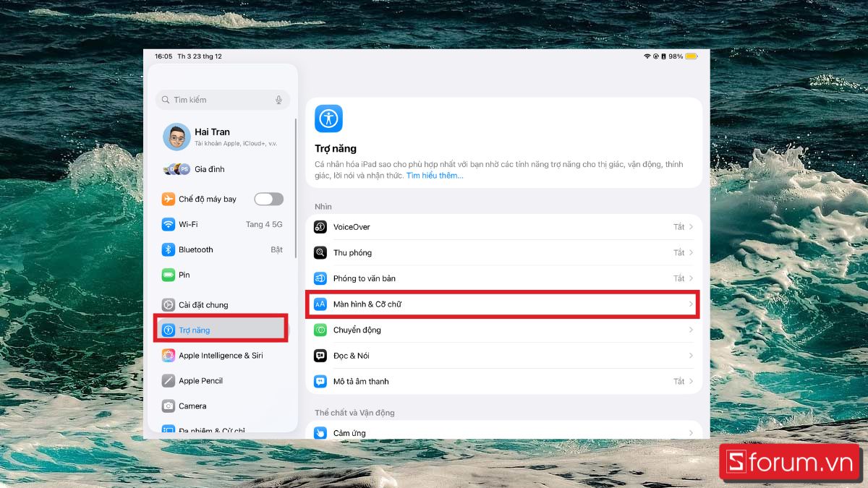Viewport: 868px width, 488px height.
Task: Select the Trợ năng sidebar icon
Action: (x=169, y=330)
